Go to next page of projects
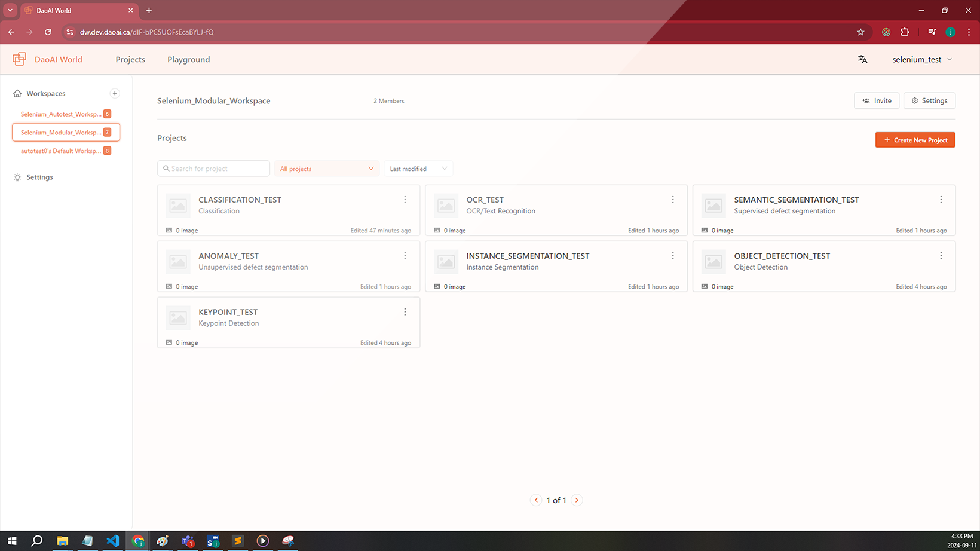This screenshot has height=551, width=980. [577, 500]
